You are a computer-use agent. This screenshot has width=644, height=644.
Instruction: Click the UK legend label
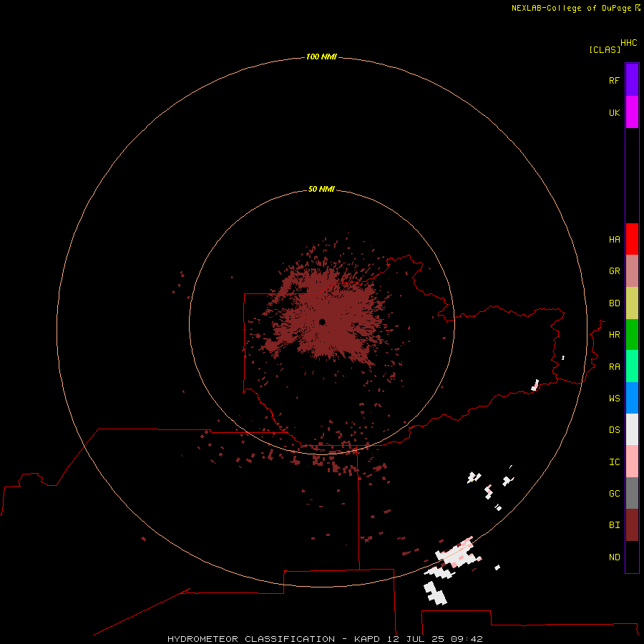pos(614,112)
